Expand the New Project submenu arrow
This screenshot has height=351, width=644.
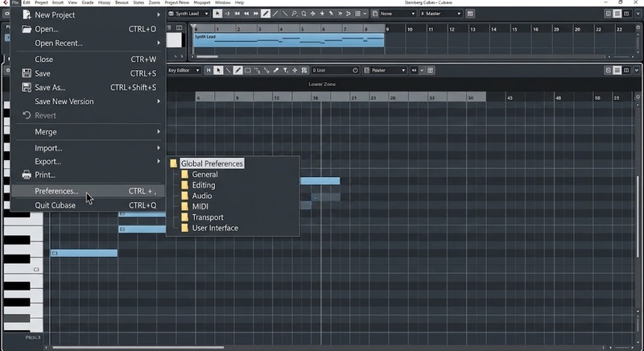point(159,14)
